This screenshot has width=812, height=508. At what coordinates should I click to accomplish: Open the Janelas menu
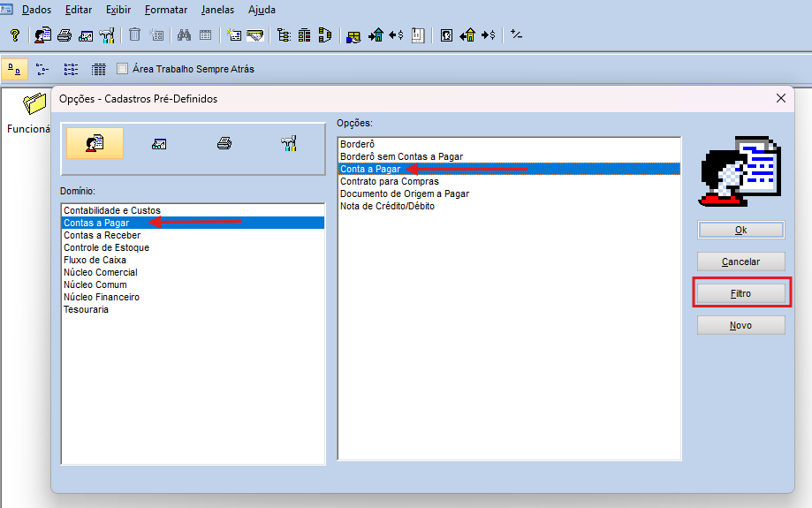(218, 11)
